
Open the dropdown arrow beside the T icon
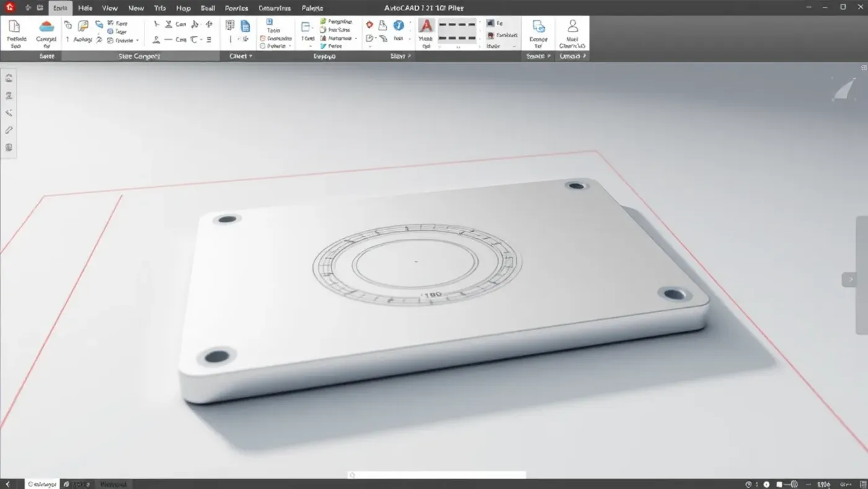tap(202, 40)
